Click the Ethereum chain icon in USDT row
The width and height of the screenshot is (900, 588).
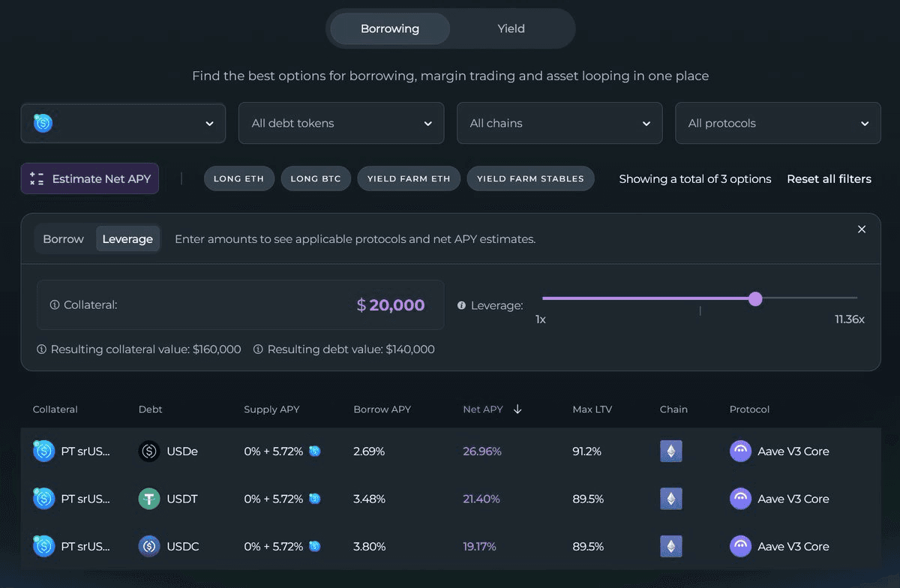click(670, 499)
